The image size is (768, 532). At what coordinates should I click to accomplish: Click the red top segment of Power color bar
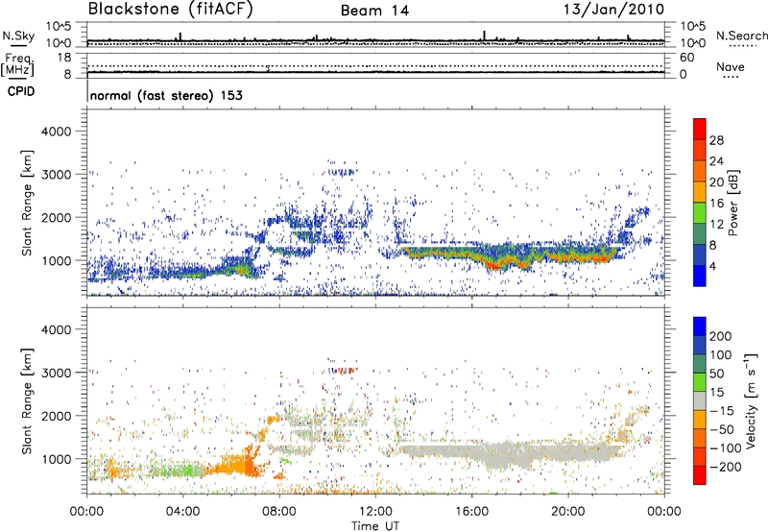coord(700,129)
